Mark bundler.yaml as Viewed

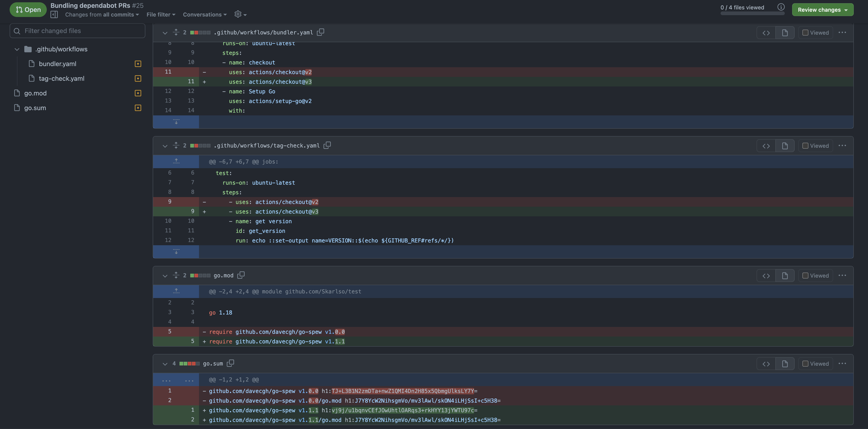[x=805, y=33]
